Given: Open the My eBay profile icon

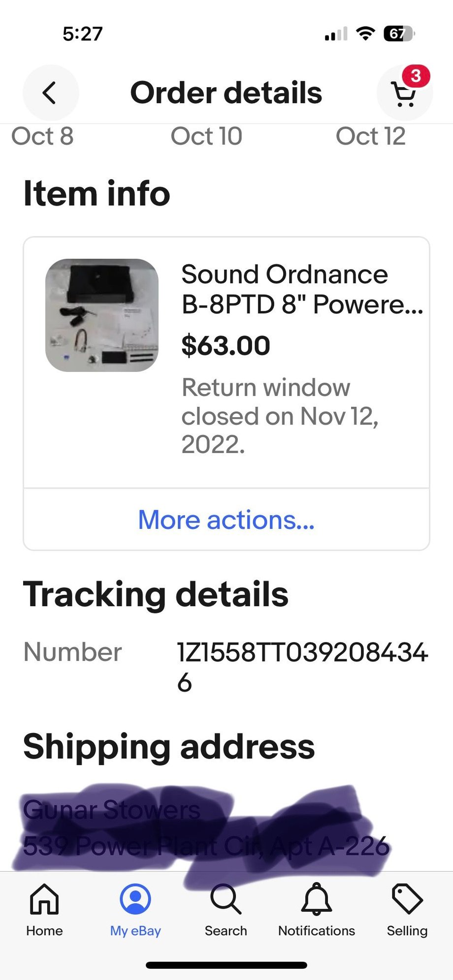Looking at the screenshot, I should click(135, 899).
